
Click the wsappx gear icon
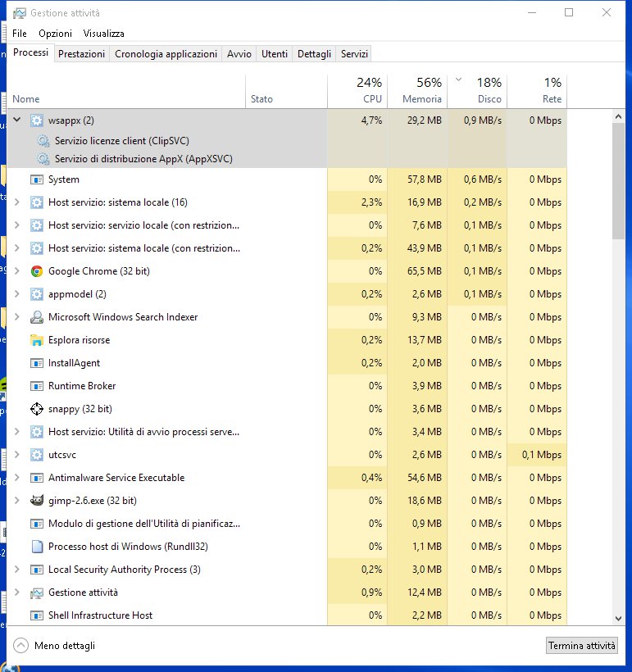click(x=37, y=120)
